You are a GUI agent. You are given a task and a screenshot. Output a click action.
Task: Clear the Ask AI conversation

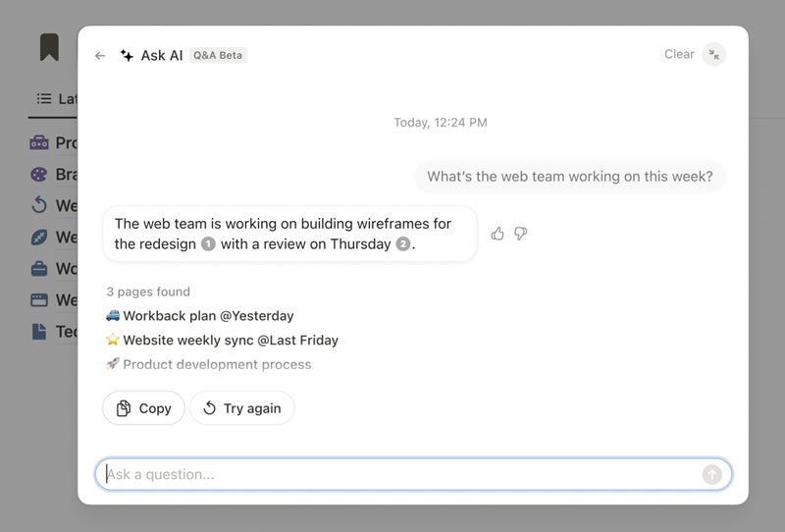(679, 54)
